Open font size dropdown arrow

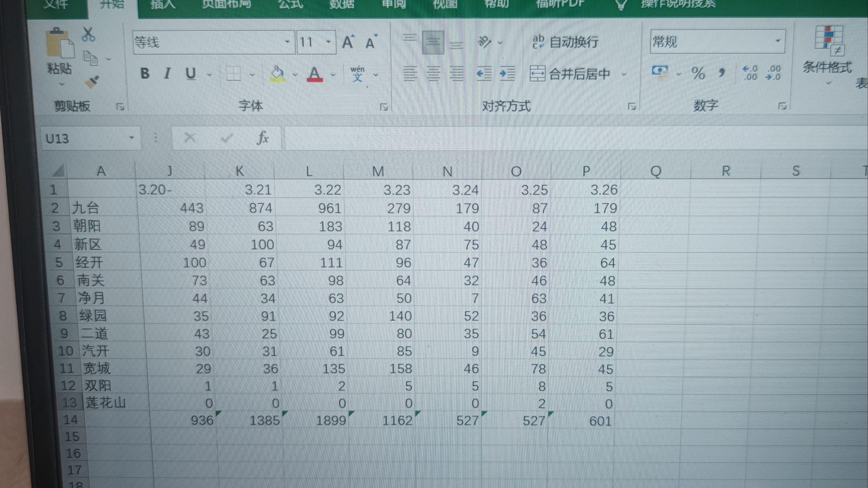[328, 42]
